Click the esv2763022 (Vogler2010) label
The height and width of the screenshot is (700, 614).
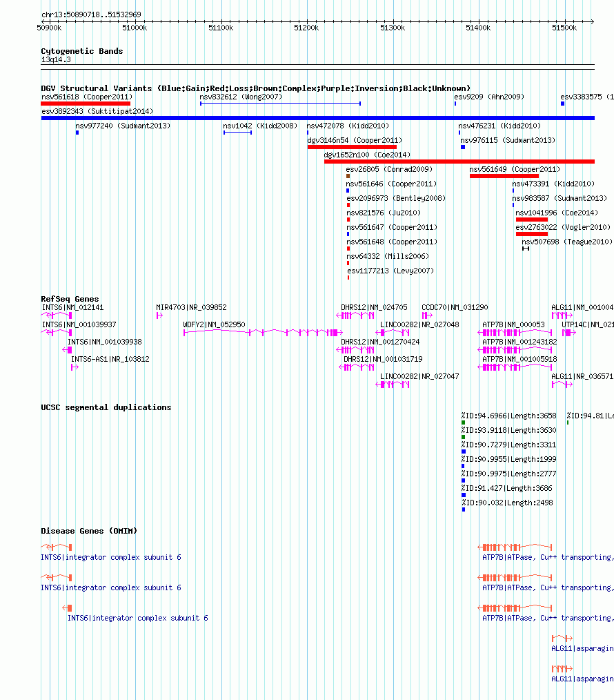click(563, 227)
